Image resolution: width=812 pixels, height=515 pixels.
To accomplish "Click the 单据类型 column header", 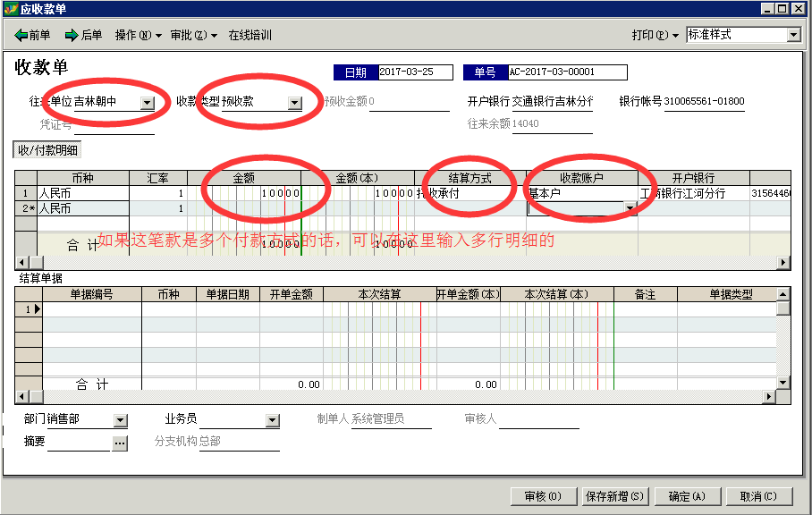I will click(x=731, y=294).
